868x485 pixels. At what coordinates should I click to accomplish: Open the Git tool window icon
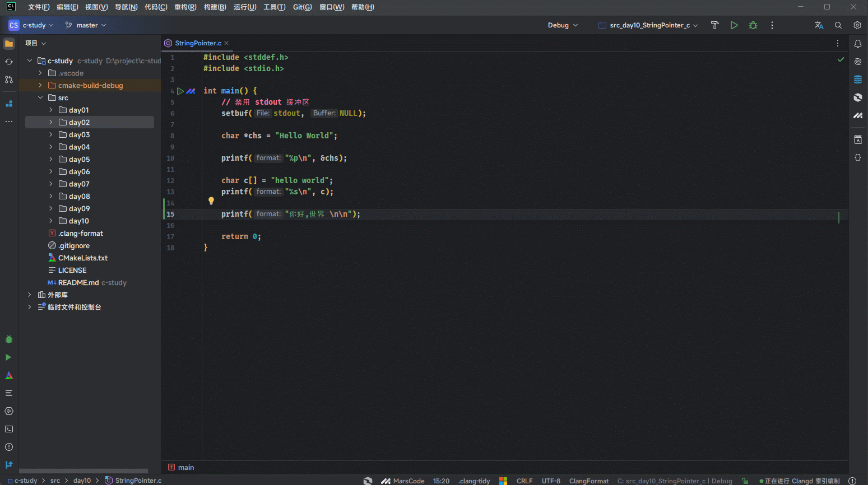click(9, 465)
